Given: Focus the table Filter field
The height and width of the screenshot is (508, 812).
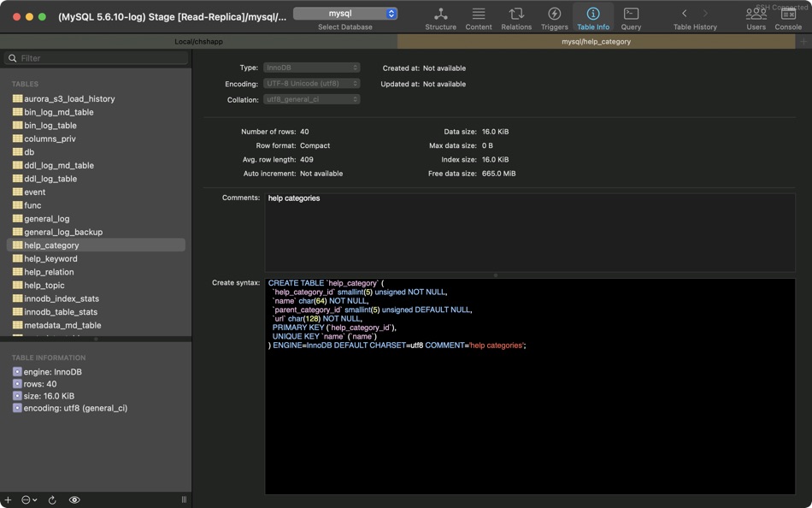Looking at the screenshot, I should pyautogui.click(x=97, y=58).
